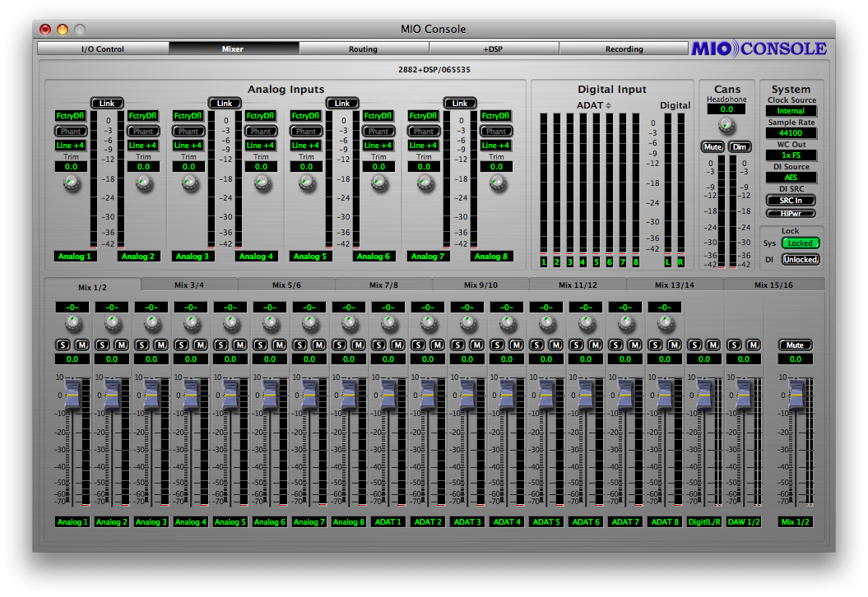Click the Trim knob for Analog 3 input
Screen dimensions: 868x597
(189, 182)
